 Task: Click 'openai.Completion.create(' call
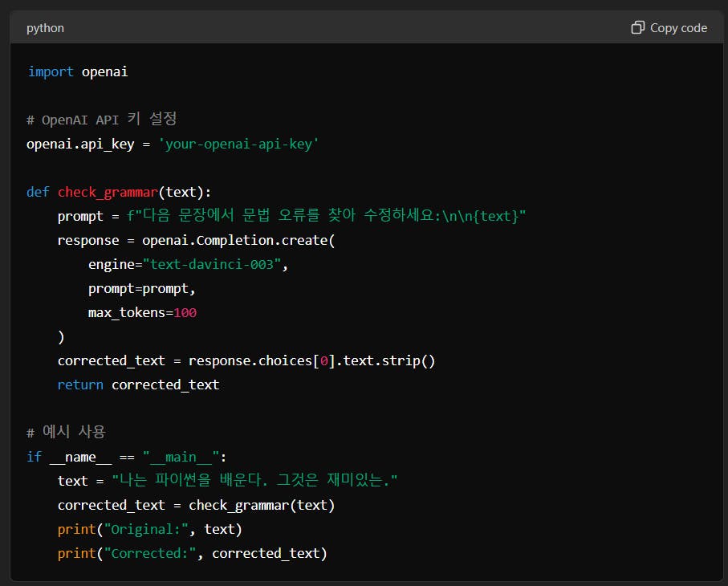pos(238,241)
